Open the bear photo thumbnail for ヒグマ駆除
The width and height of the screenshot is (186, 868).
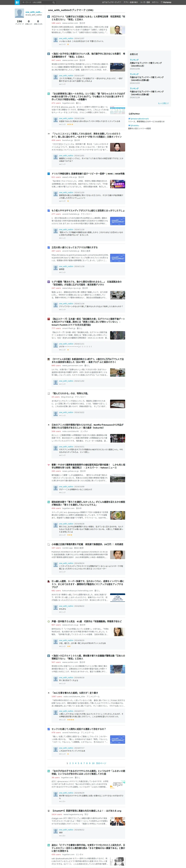(117, 295)
